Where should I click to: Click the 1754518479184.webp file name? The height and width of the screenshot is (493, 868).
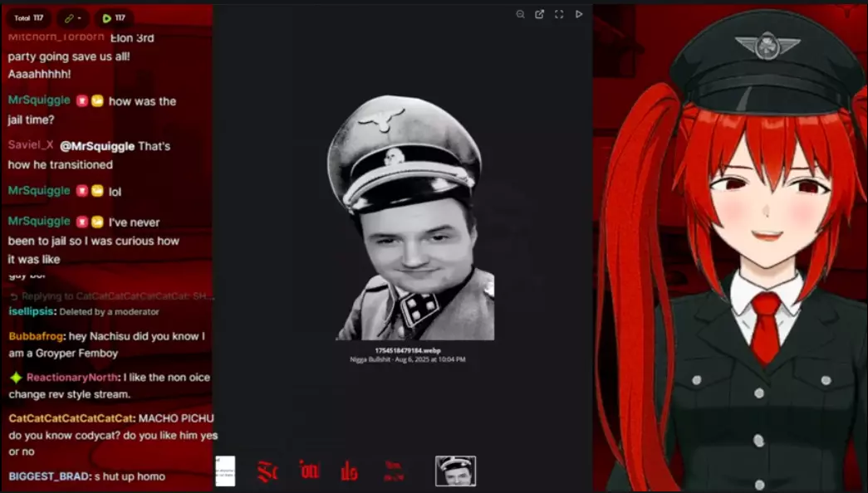(x=408, y=351)
